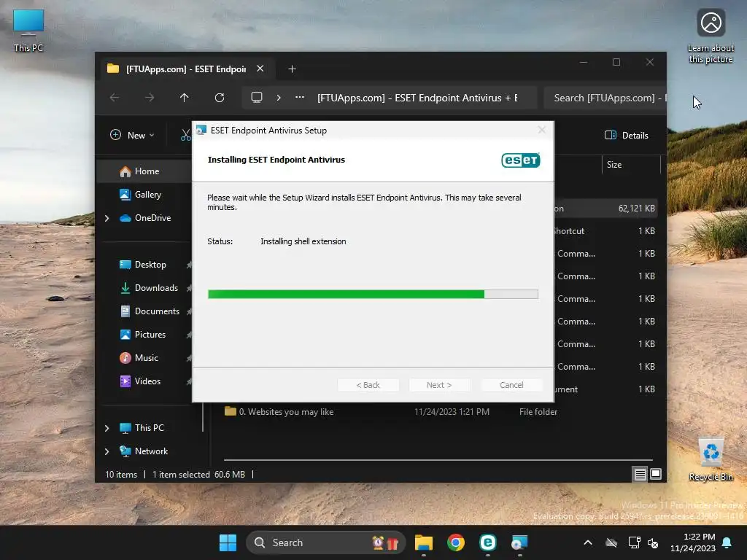Expand the Network tree node
The width and height of the screenshot is (747, 560).
point(107,451)
